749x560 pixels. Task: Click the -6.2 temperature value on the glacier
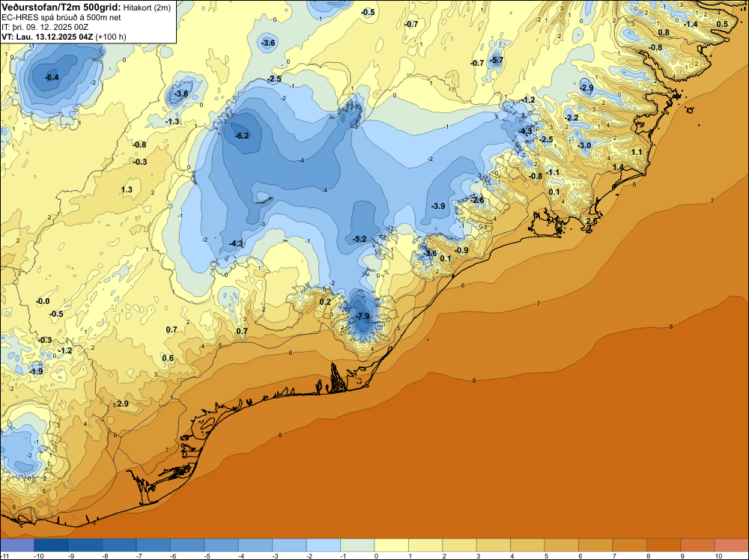click(242, 136)
